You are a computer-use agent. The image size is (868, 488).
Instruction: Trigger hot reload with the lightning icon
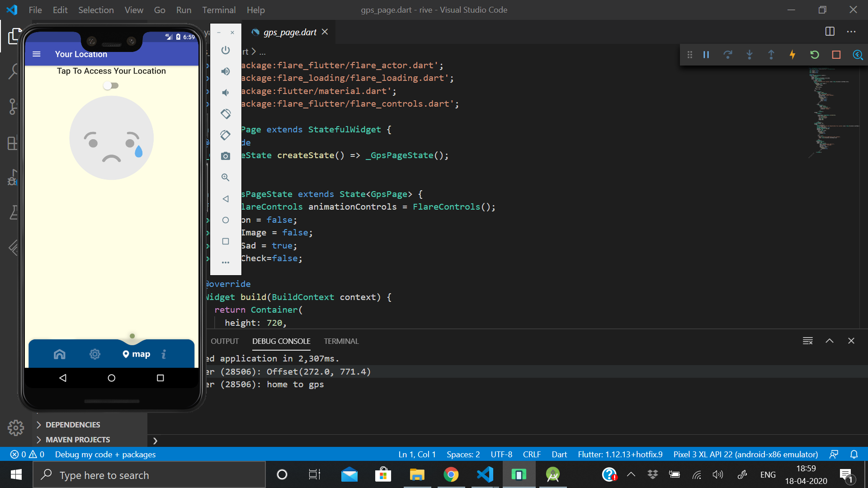pyautogui.click(x=793, y=54)
